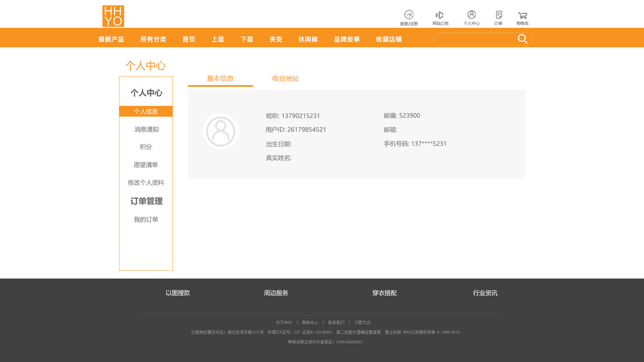Open the 个人中心 user icon in header
644x362 pixels.
pyautogui.click(x=471, y=18)
